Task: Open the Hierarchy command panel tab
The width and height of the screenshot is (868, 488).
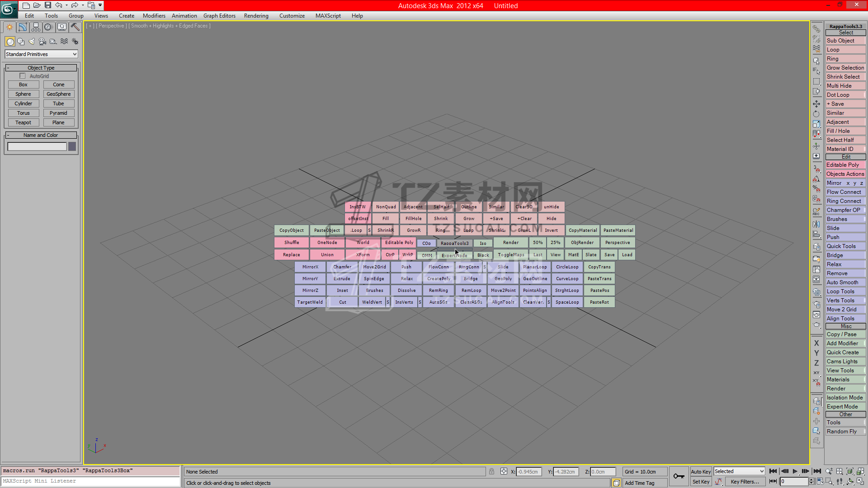Action: 36,27
